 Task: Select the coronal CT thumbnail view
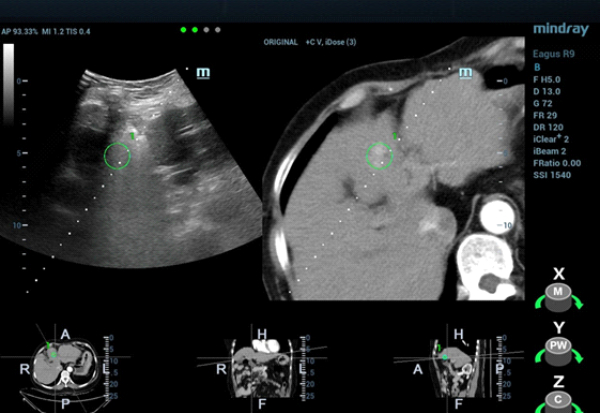click(262, 367)
